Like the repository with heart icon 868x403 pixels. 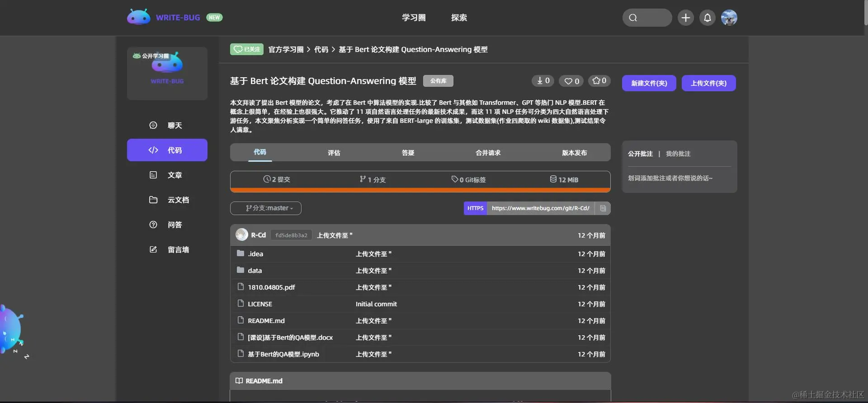pos(571,81)
